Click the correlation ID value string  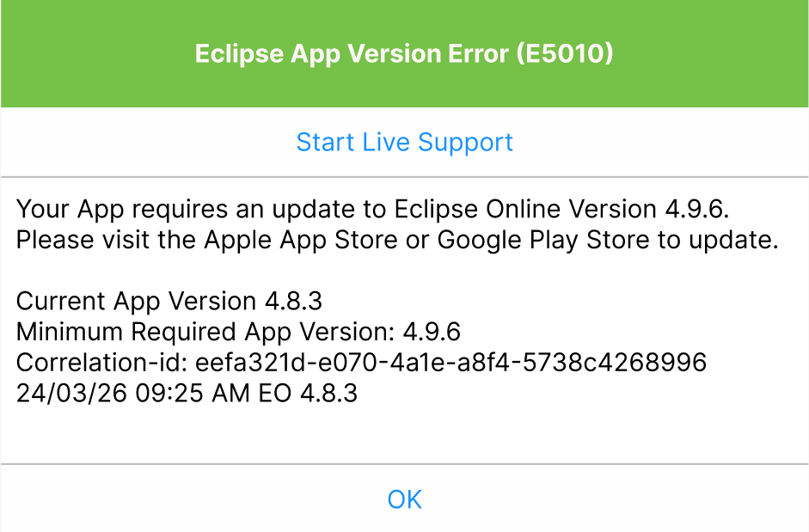coord(451,363)
